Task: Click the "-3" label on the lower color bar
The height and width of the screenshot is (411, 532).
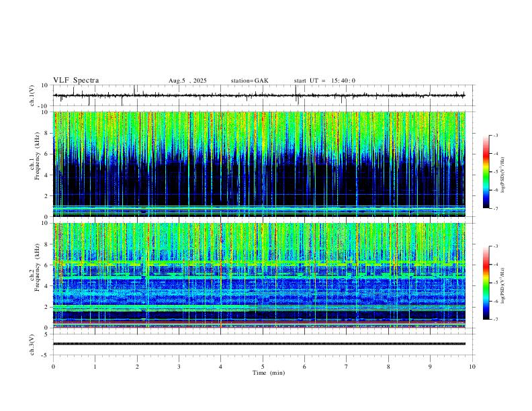Action: tap(495, 246)
